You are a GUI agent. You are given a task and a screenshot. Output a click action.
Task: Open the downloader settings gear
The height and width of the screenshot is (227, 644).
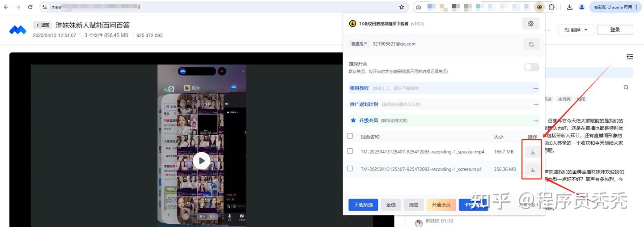(531, 24)
